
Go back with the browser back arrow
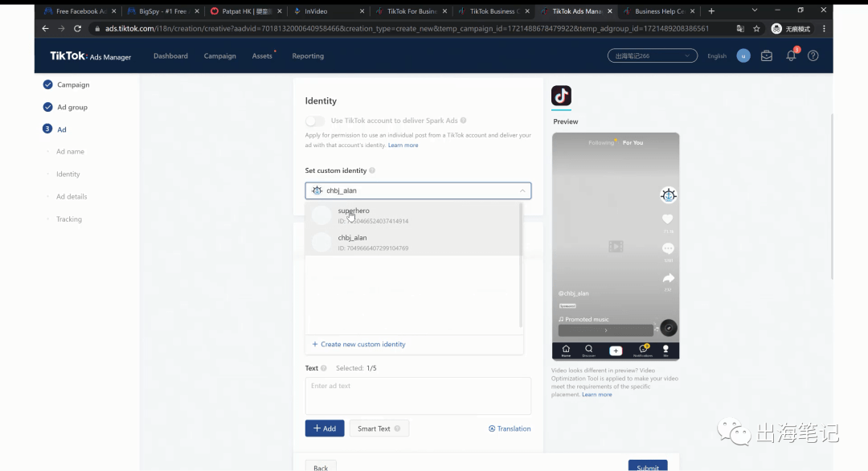pos(45,28)
